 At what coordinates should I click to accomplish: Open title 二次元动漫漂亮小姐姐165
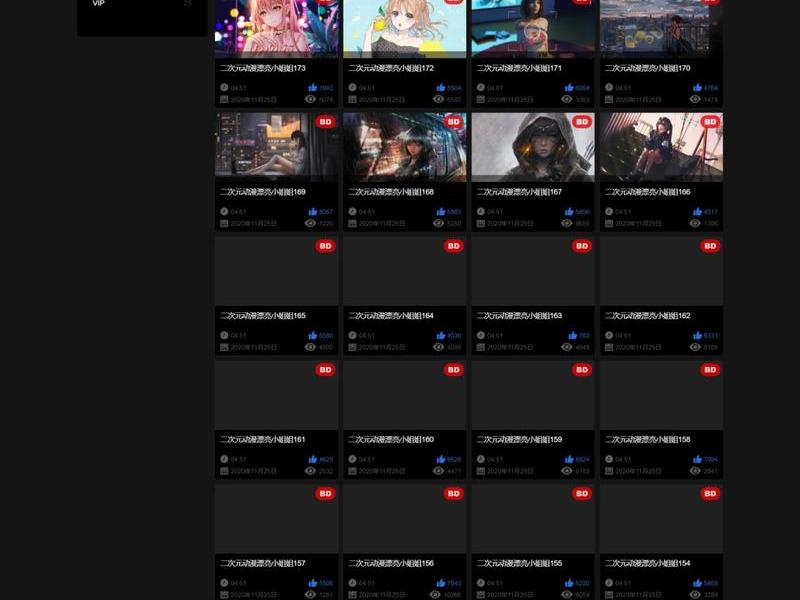(x=263, y=316)
